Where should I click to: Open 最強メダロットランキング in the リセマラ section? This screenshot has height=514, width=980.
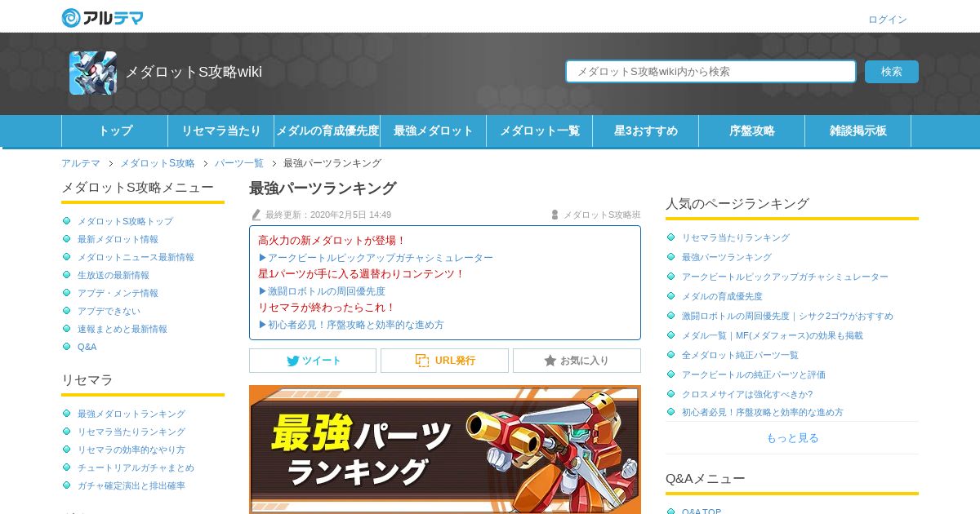point(131,414)
